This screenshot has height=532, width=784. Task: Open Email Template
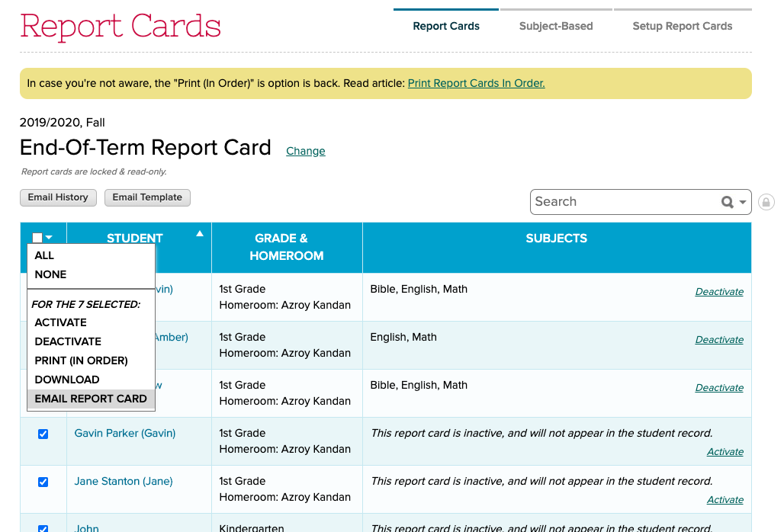pos(147,197)
